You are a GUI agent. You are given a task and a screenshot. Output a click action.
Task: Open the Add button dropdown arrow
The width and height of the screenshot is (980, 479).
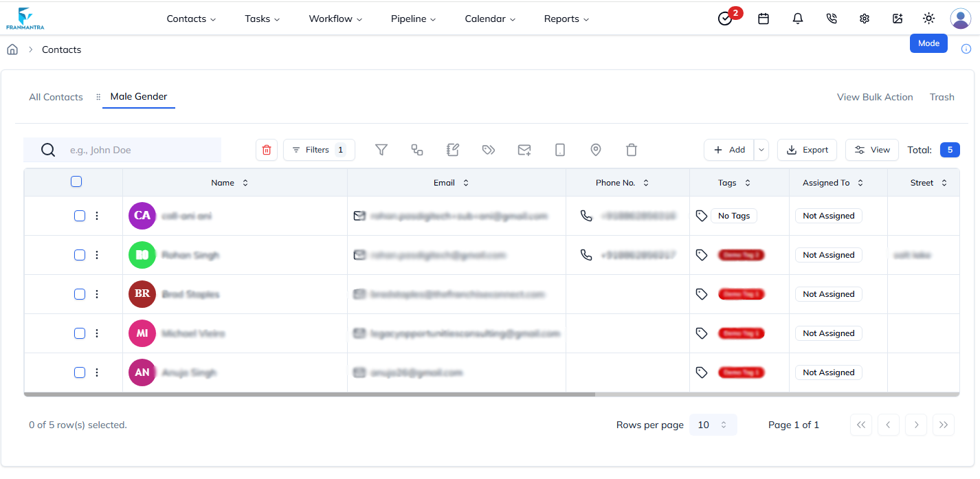(x=761, y=149)
